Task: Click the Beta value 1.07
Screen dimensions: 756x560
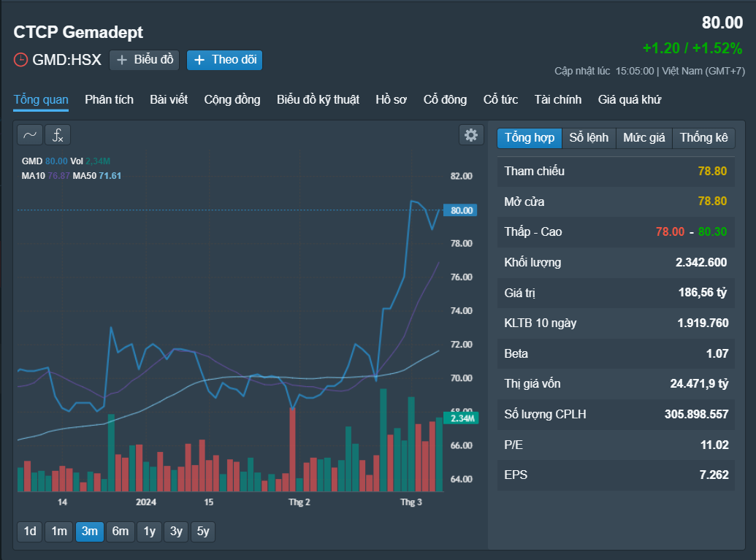Action: [717, 353]
